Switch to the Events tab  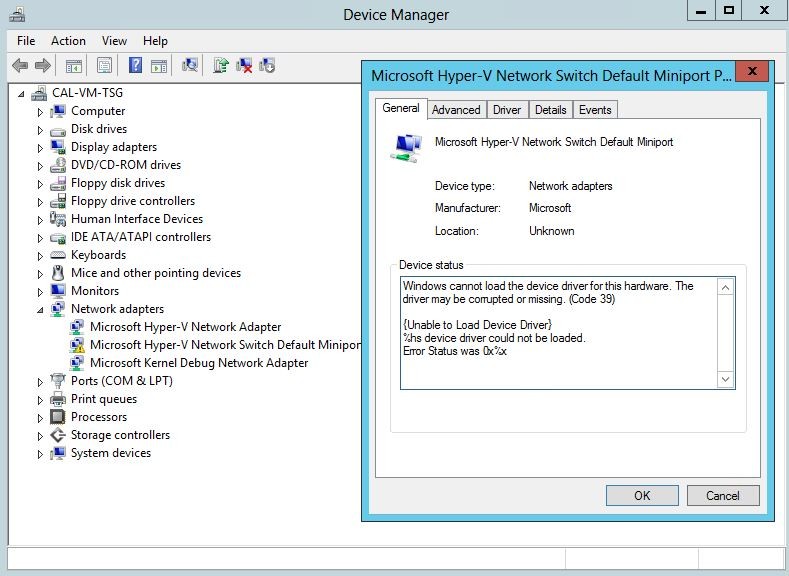click(x=595, y=110)
